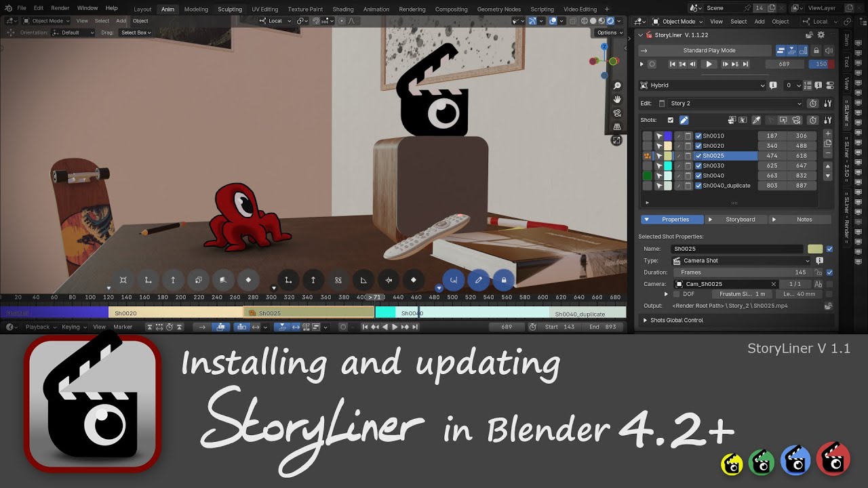The width and height of the screenshot is (868, 488).
Task: Click the cyan color swatch of Sh0030
Action: 668,165
